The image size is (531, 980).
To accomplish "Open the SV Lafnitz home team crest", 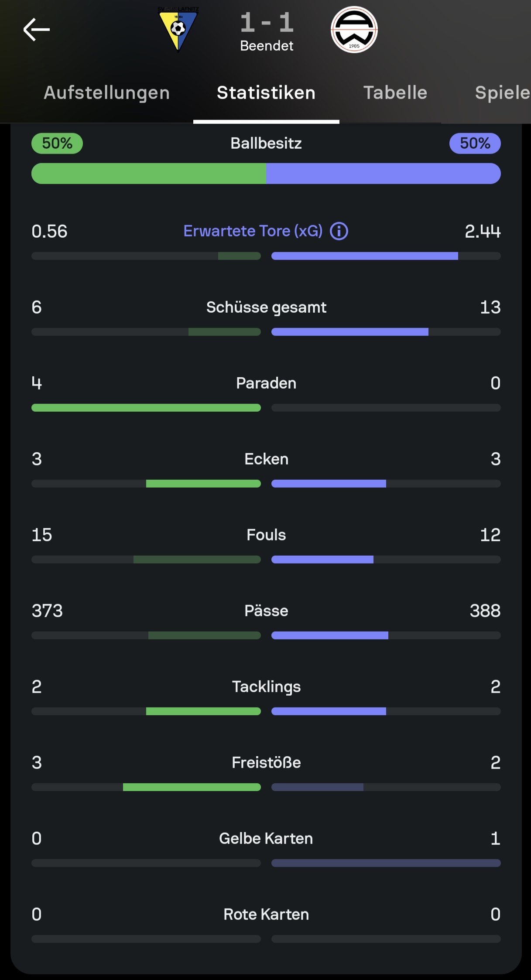I will [x=178, y=29].
